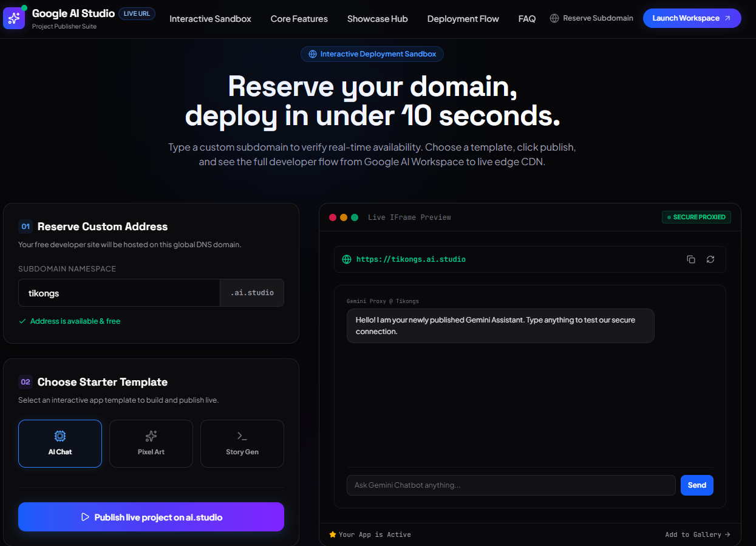Click the Your App is Active status text
This screenshot has height=546, width=756.
pos(375,534)
